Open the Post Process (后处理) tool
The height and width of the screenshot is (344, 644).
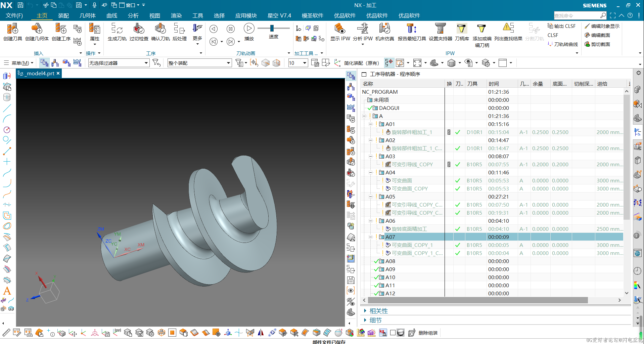[179, 32]
